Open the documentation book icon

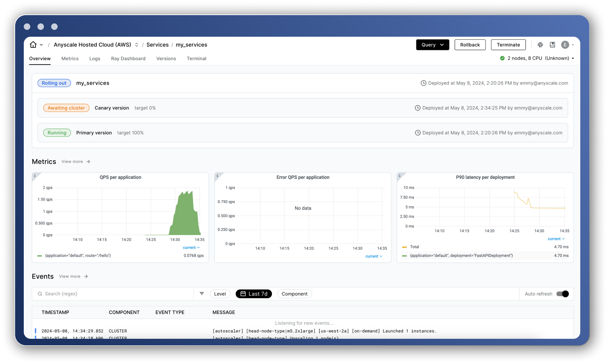pyautogui.click(x=553, y=45)
